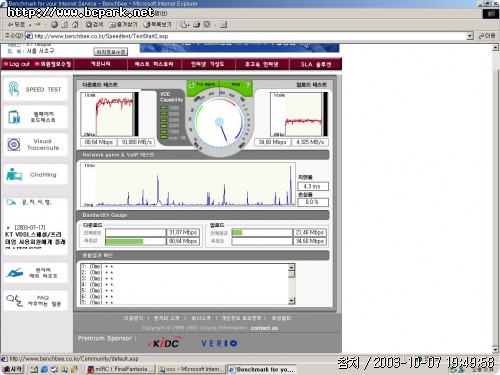Click the Log out tab
Image resolution: width=500 pixels, height=375 pixels.
pos(17,64)
